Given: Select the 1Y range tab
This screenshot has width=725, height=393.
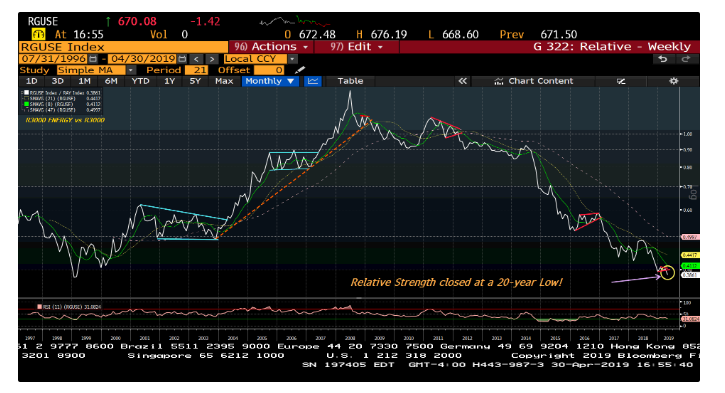Looking at the screenshot, I should 170,81.
